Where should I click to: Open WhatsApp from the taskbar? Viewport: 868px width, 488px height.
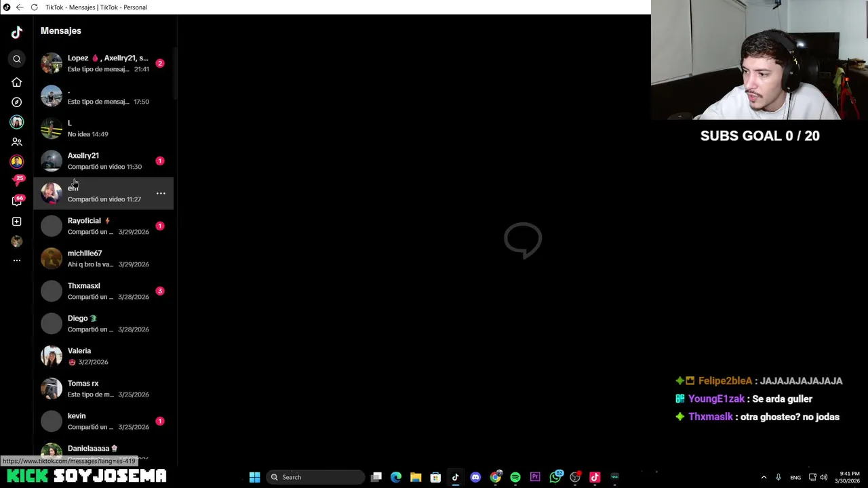coord(555,477)
